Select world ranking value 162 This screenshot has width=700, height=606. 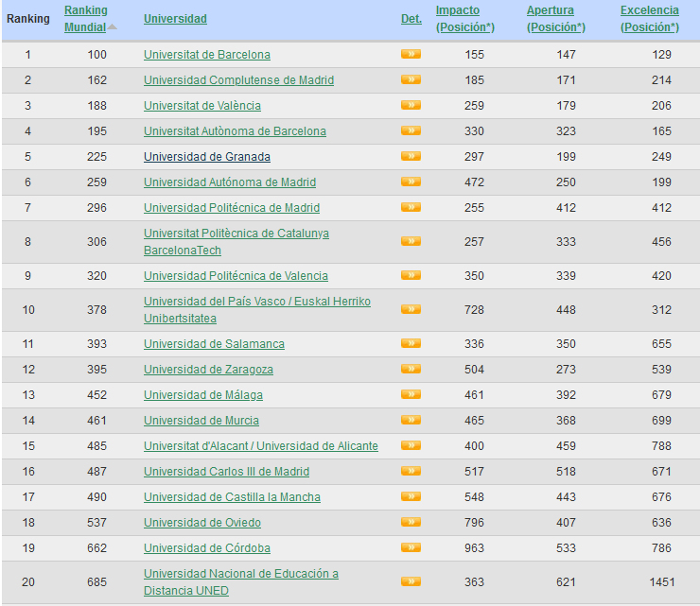pos(96,79)
